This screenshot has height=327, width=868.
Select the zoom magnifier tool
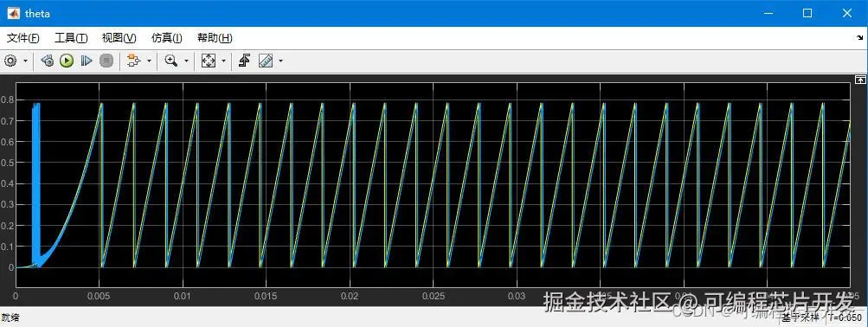point(170,61)
